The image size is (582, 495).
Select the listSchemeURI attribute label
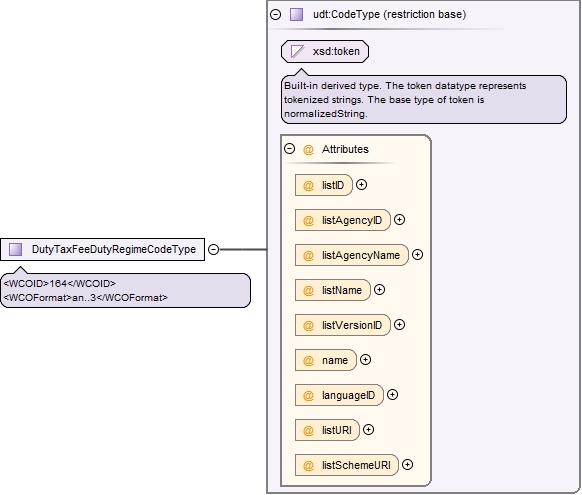click(356, 465)
